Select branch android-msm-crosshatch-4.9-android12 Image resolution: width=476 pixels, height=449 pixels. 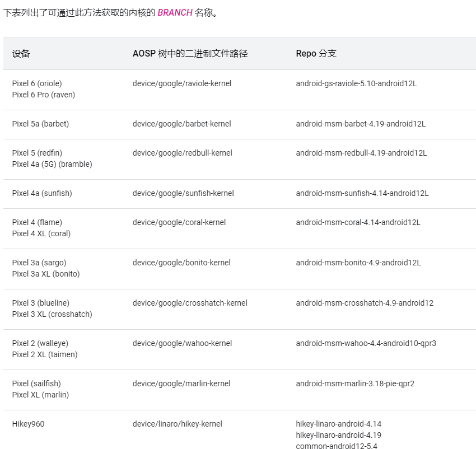(x=365, y=303)
